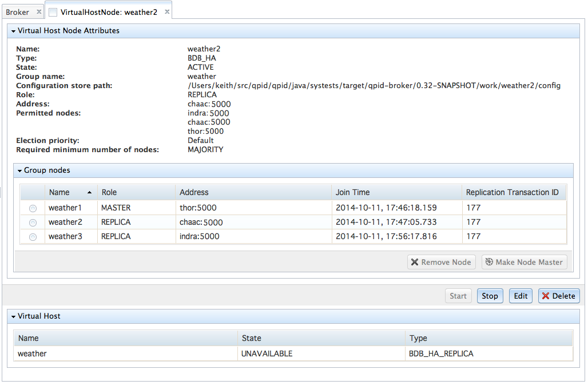Viewport: 588px width, 385px height.
Task: Collapse the Virtual Host Node Attributes section
Action: pyautogui.click(x=13, y=31)
